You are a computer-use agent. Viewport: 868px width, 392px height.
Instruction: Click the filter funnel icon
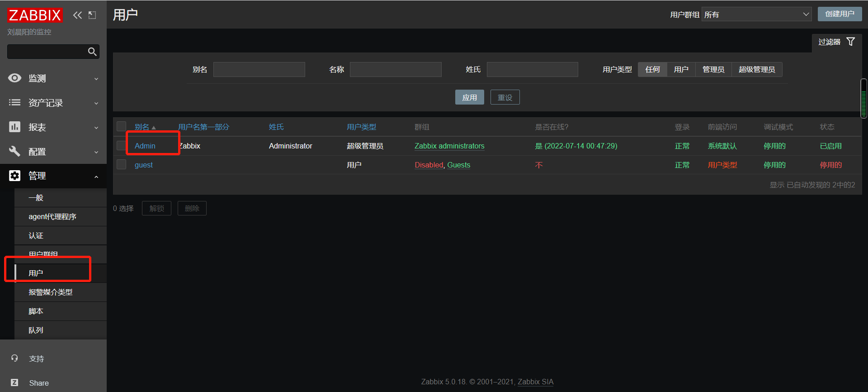click(x=850, y=42)
